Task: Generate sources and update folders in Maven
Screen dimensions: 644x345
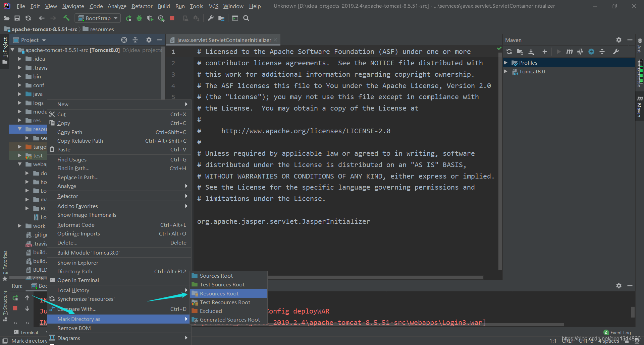Action: click(520, 52)
